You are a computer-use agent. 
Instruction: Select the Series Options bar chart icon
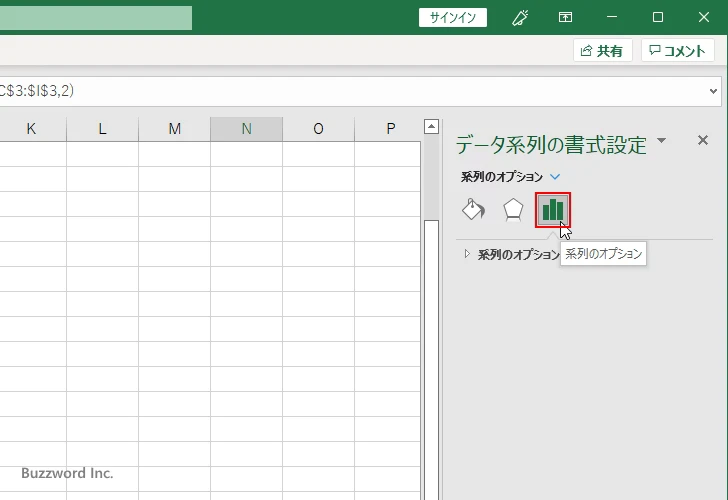[x=552, y=210]
